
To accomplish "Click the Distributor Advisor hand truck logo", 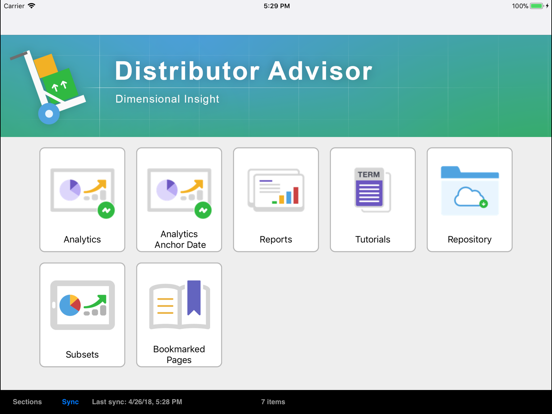I will 48,87.
